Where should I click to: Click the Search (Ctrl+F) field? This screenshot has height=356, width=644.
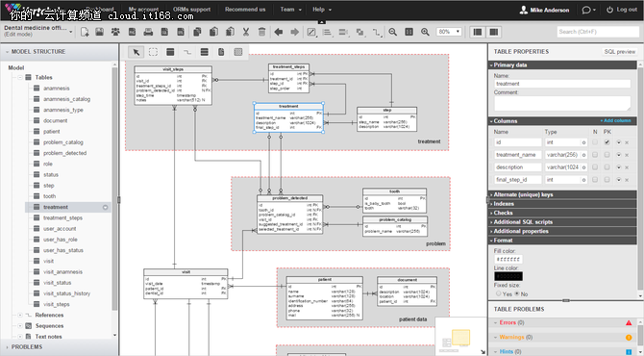tap(598, 32)
